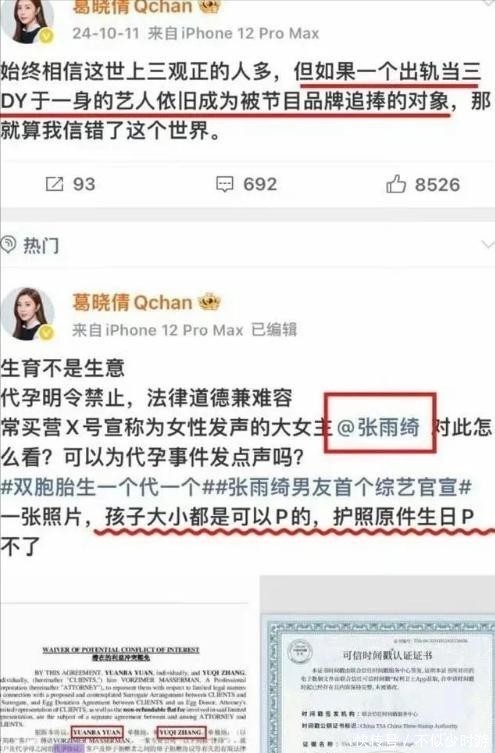Tap the verified V badge on lower avatar
The width and height of the screenshot is (495, 753).
tap(46, 332)
